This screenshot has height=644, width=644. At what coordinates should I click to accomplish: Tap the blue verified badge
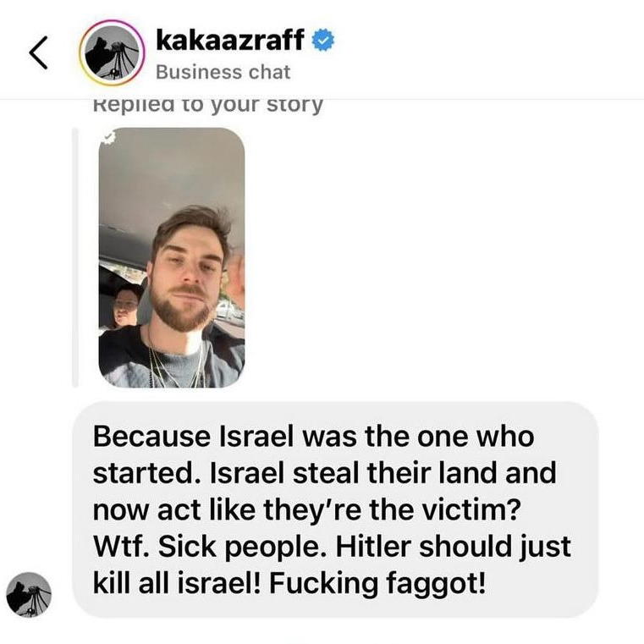(323, 41)
